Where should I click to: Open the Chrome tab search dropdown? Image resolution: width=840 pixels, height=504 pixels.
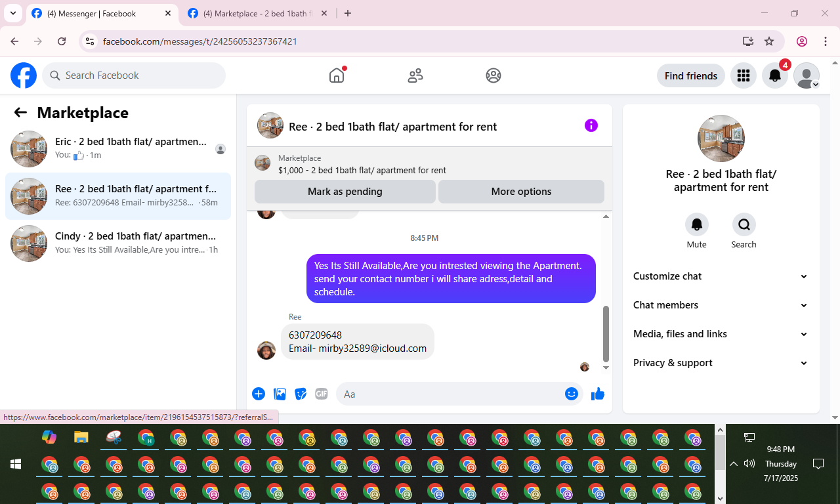point(12,13)
